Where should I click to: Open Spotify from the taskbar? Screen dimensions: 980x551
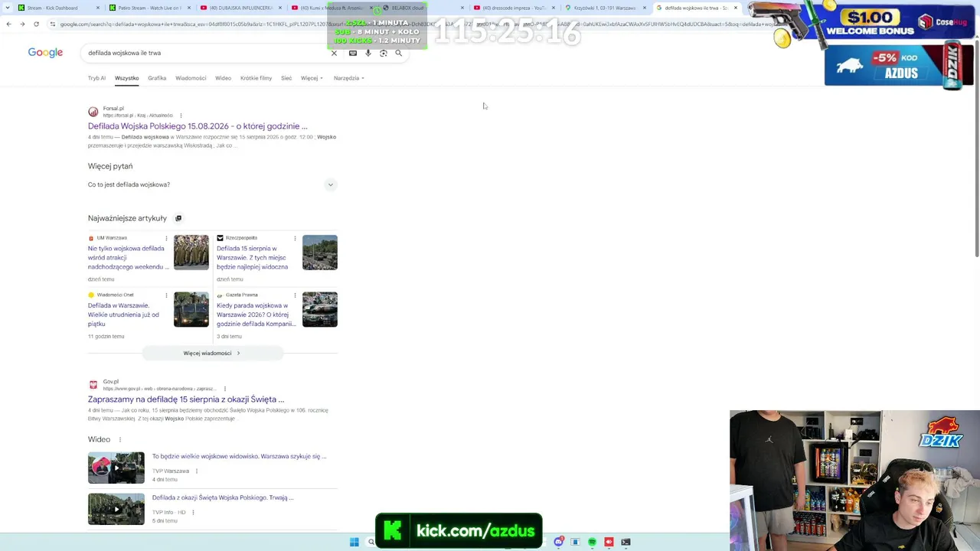click(592, 542)
